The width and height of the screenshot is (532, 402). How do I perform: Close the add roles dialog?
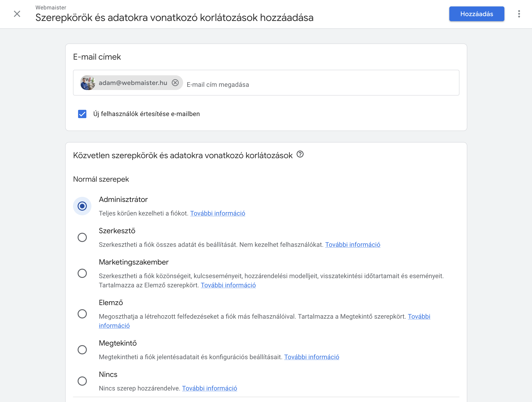(x=17, y=14)
